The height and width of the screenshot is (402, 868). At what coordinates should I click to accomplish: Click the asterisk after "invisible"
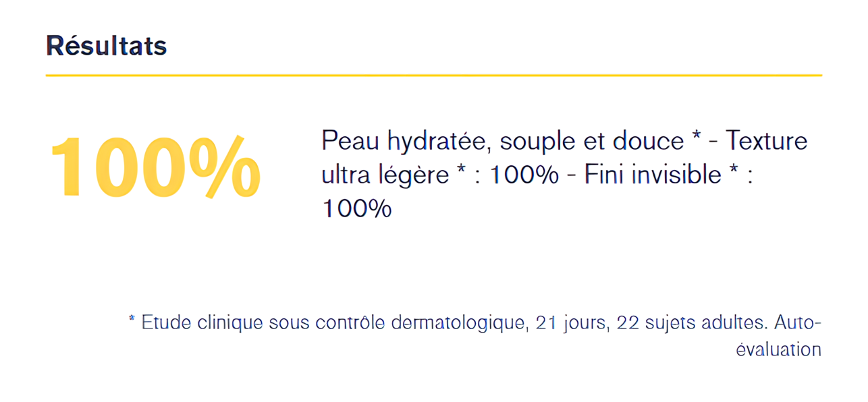coord(734,171)
